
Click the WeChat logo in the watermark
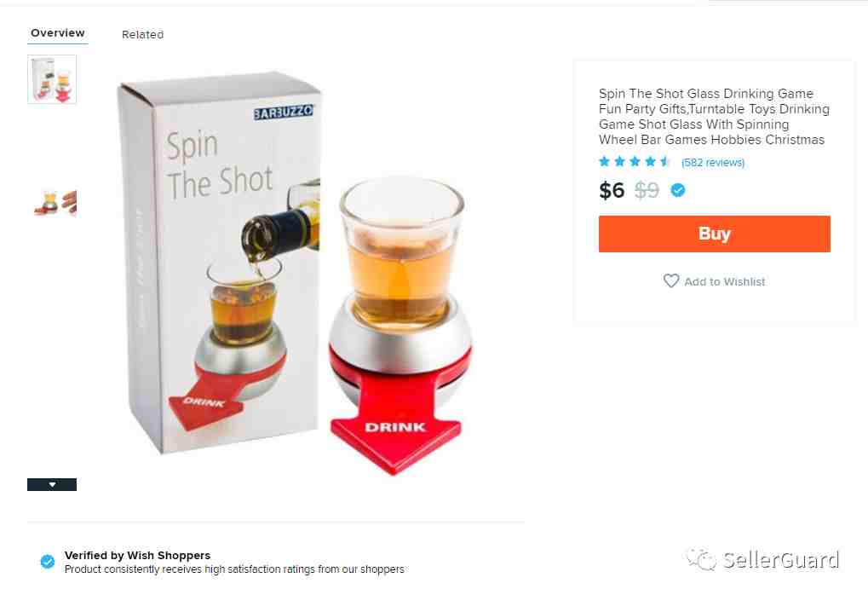(701, 559)
